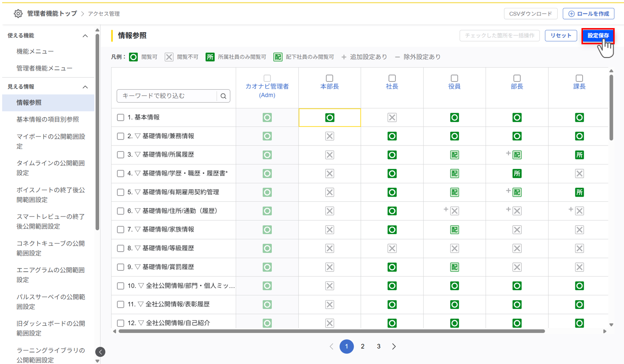The image size is (624, 364).
Task: Go to next page with right arrow
Action: [394, 346]
